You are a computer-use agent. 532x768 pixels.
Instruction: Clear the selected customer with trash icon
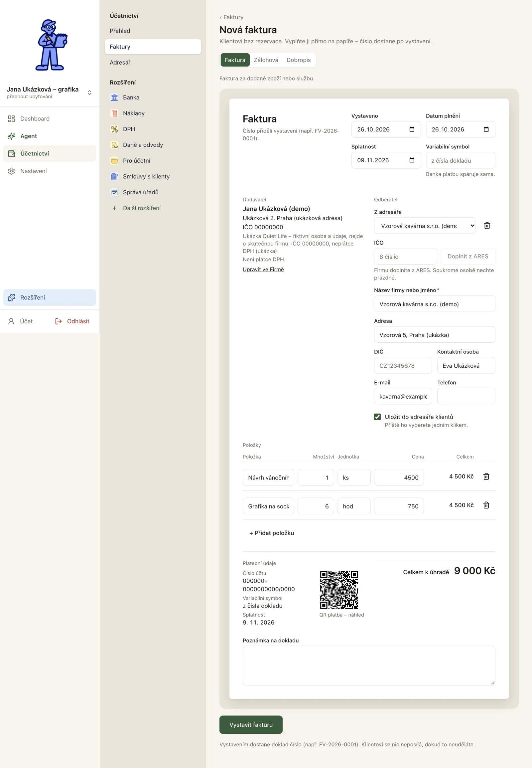(x=487, y=226)
